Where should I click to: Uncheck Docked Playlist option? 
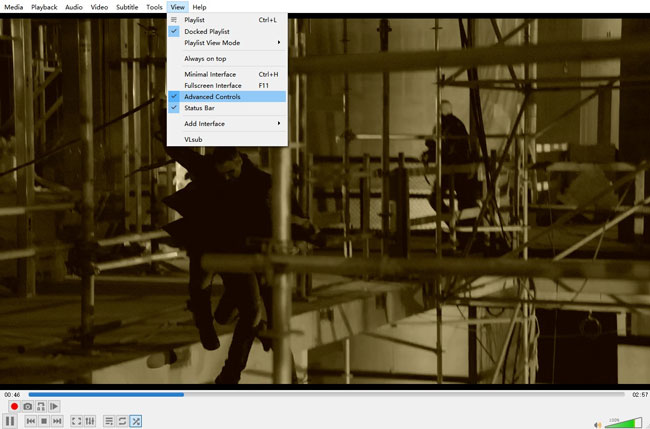click(227, 32)
